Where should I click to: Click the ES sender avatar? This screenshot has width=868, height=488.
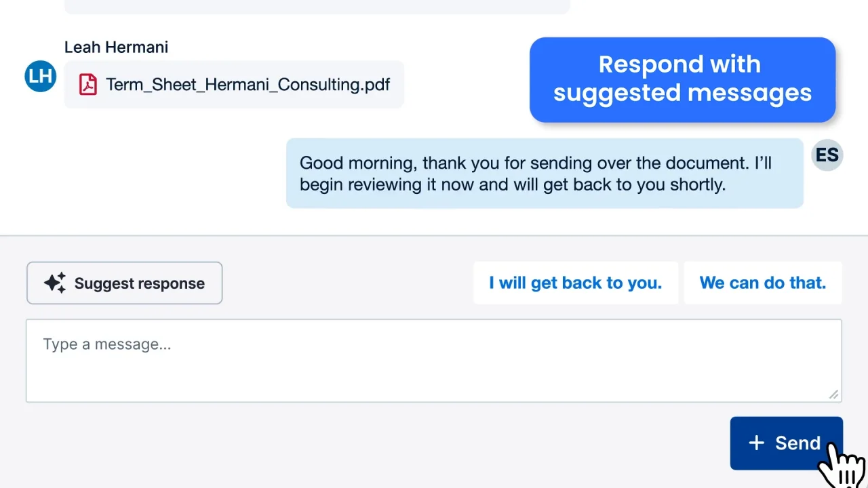(827, 155)
